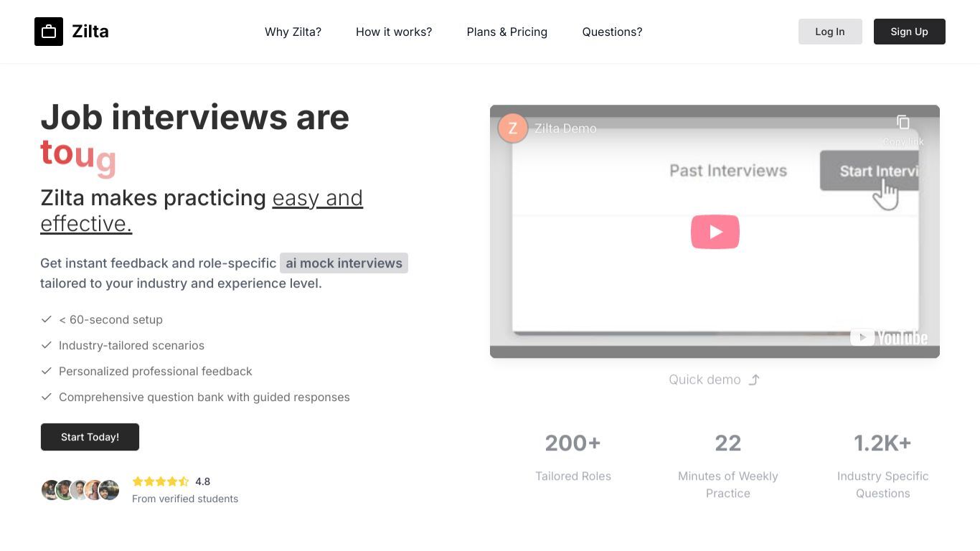980x551 pixels.
Task: Click the 1.2K+ statistic
Action: [x=882, y=443]
